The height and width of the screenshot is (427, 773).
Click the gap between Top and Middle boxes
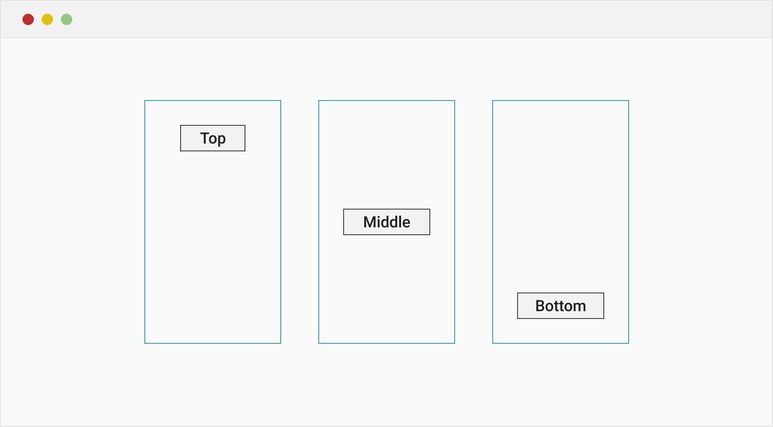(299, 220)
